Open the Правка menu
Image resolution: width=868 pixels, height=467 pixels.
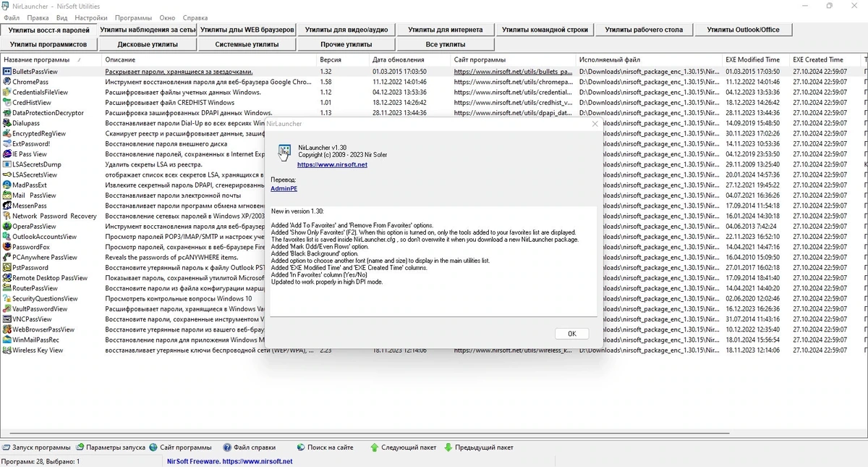tap(38, 17)
